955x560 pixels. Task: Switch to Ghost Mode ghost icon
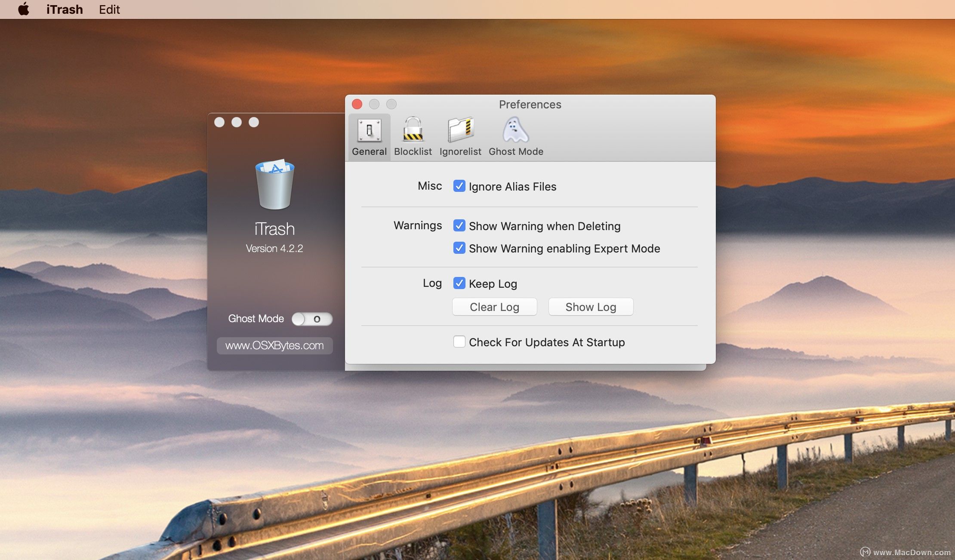tap(515, 130)
